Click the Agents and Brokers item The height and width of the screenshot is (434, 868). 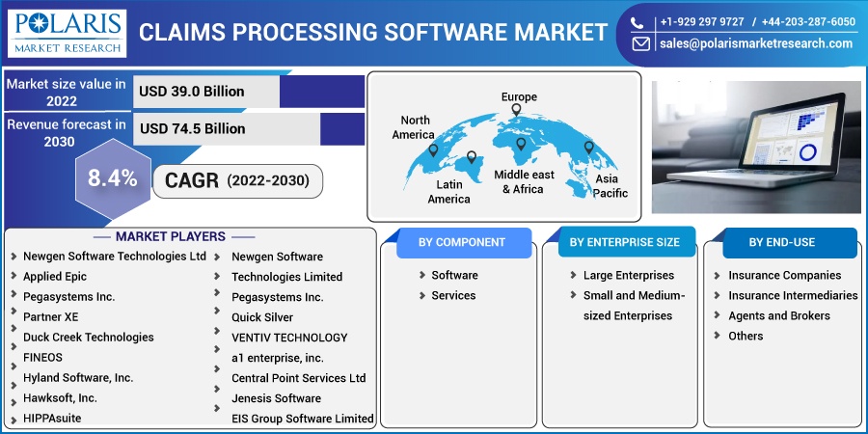tap(779, 316)
